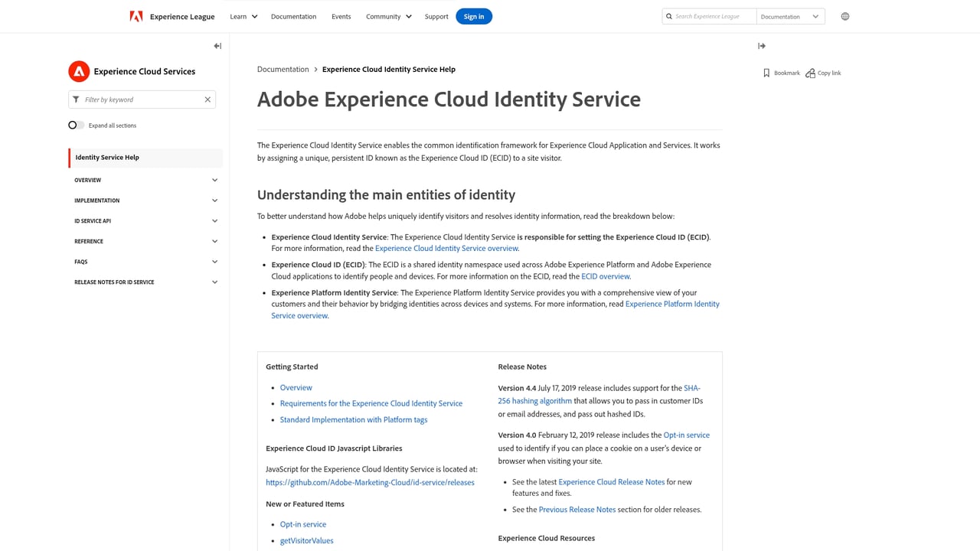Expand the ID SERVICE API section
This screenshot has width=980, height=551.
pos(214,220)
